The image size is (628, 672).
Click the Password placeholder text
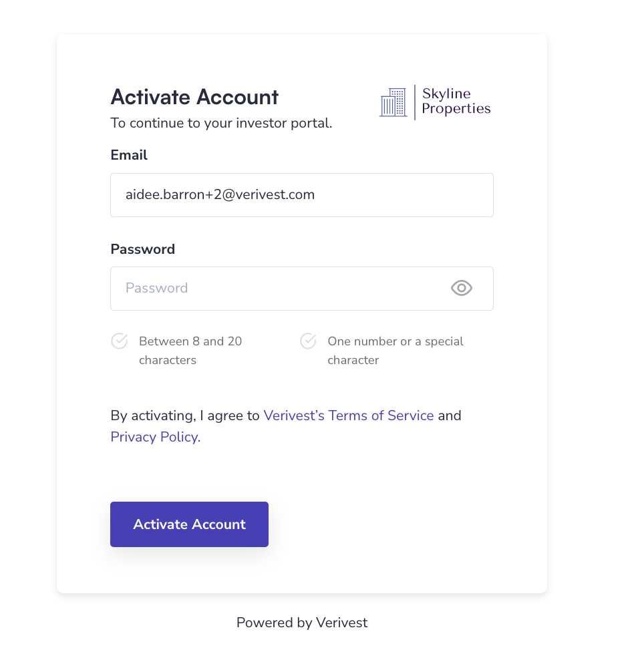(156, 288)
